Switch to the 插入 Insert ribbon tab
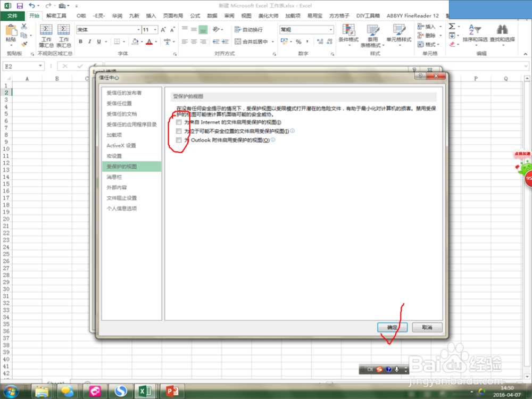Viewport: 532px width, 399px height. pos(151,15)
